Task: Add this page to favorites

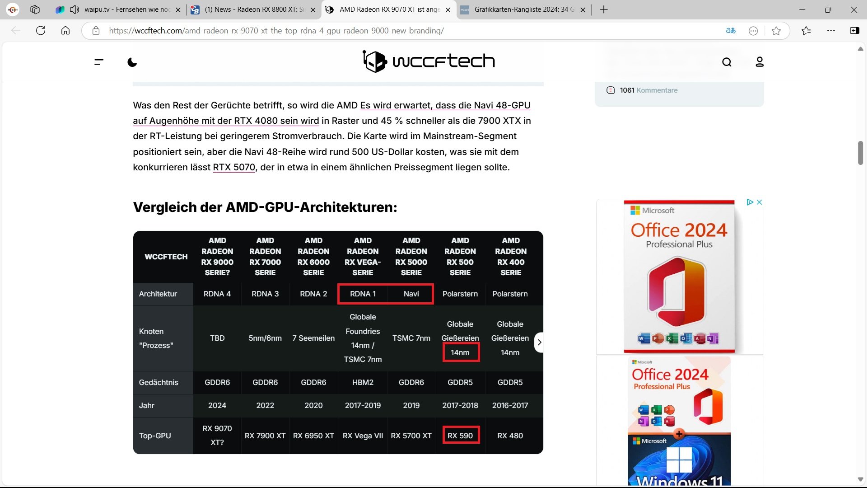Action: coord(776,31)
